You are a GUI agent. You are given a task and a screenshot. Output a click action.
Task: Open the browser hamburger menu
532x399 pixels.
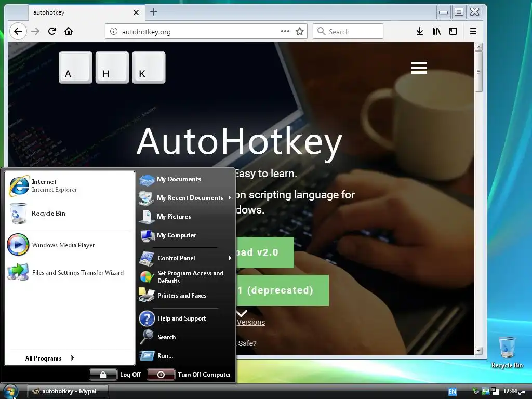click(x=473, y=32)
